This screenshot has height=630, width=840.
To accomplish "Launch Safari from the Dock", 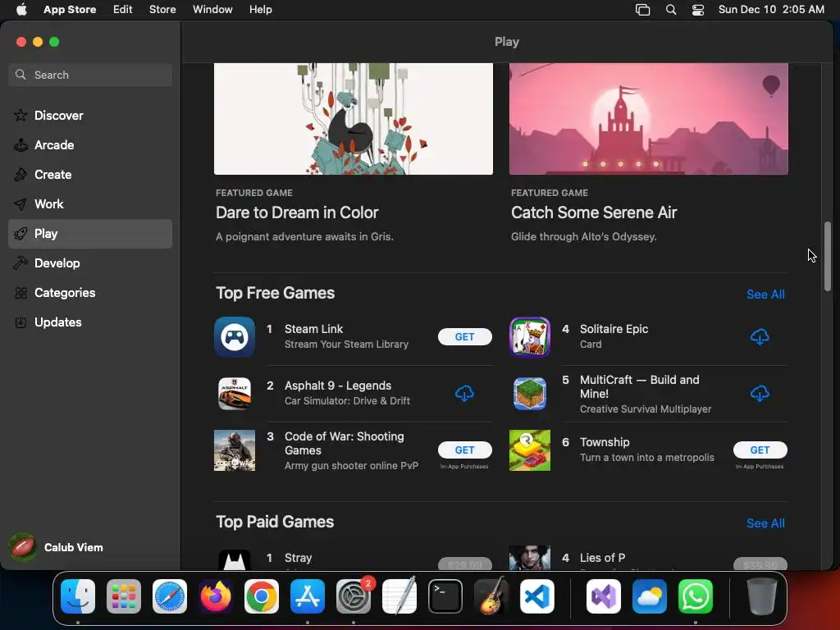I will (x=170, y=596).
